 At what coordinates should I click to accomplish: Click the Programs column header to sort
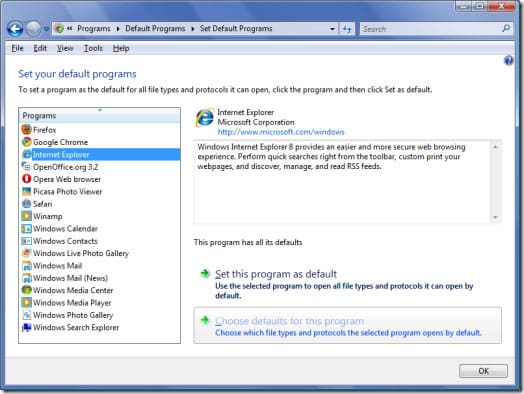[x=100, y=115]
